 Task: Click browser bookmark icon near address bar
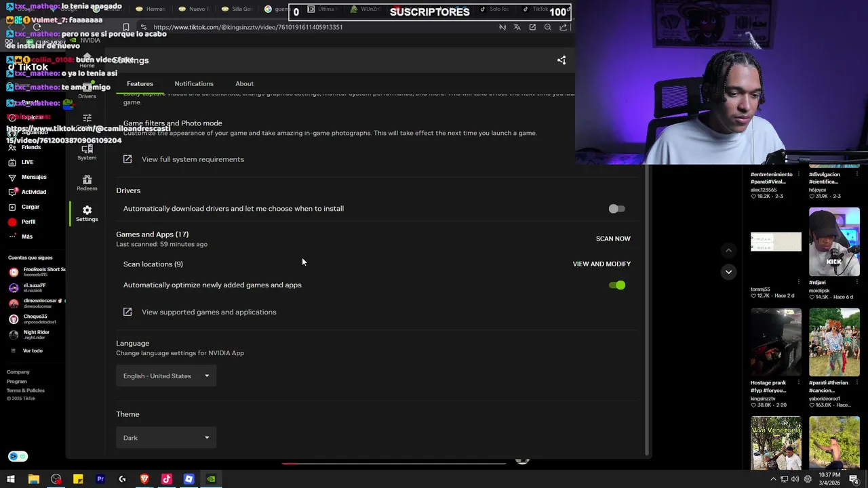(x=126, y=27)
